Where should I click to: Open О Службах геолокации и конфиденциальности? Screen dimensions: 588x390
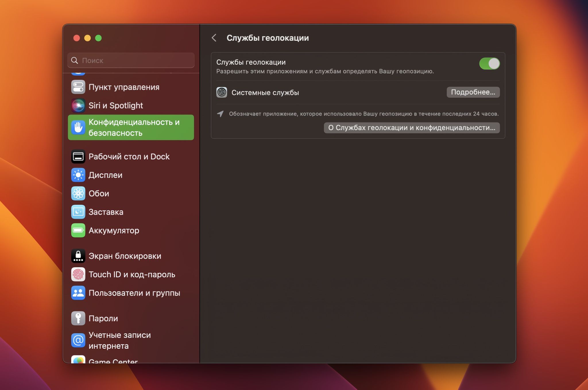click(x=411, y=128)
